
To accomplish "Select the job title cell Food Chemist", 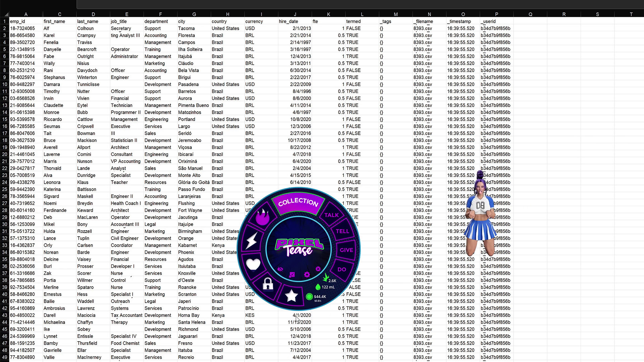I will 127,343.
